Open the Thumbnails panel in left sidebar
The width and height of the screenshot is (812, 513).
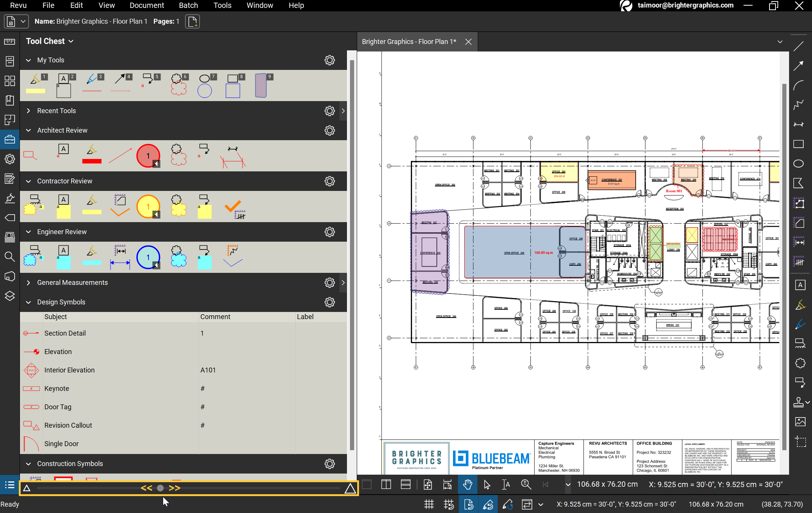click(x=10, y=80)
